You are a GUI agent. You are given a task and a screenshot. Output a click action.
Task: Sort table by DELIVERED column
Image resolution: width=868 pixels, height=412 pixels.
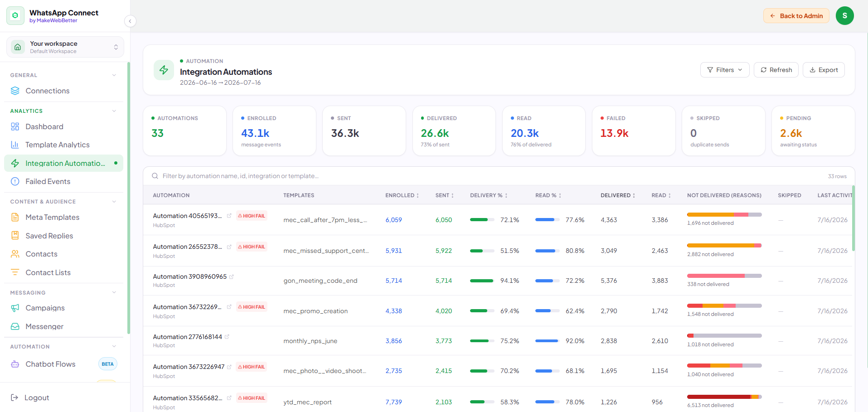coord(618,195)
